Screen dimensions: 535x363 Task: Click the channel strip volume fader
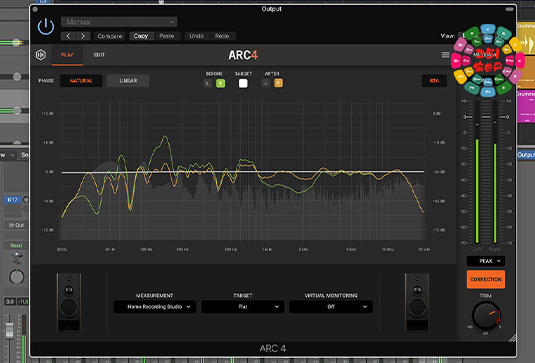pos(10,330)
